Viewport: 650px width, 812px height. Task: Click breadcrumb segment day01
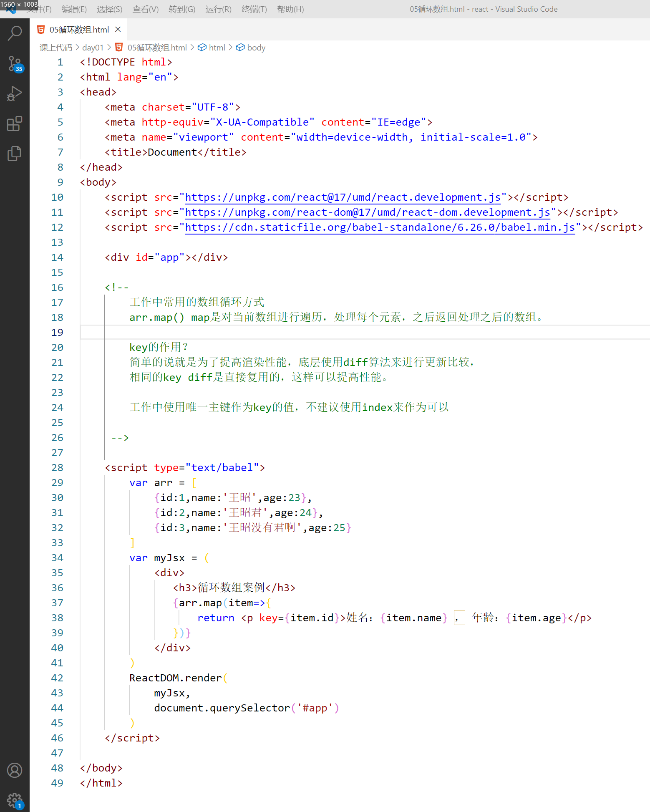[93, 48]
